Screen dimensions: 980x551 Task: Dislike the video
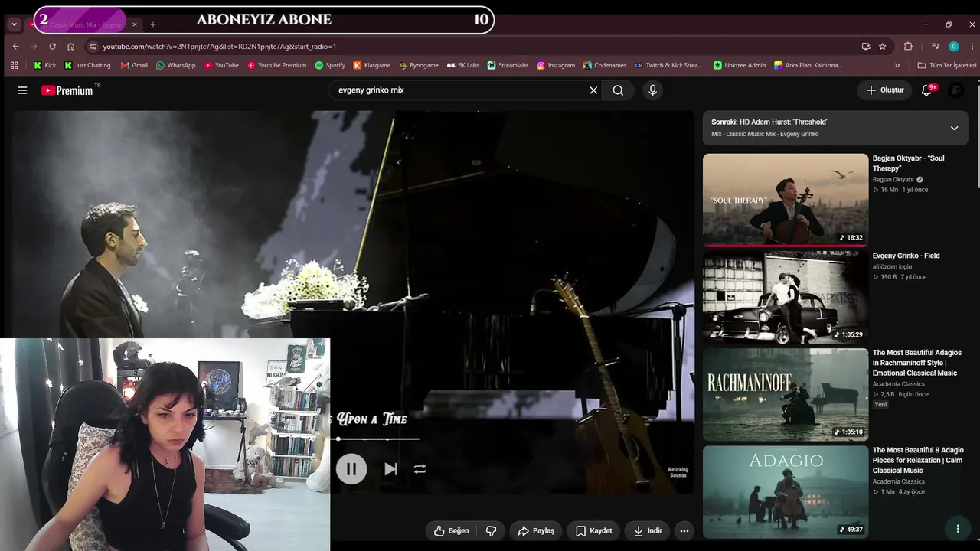coord(491,530)
